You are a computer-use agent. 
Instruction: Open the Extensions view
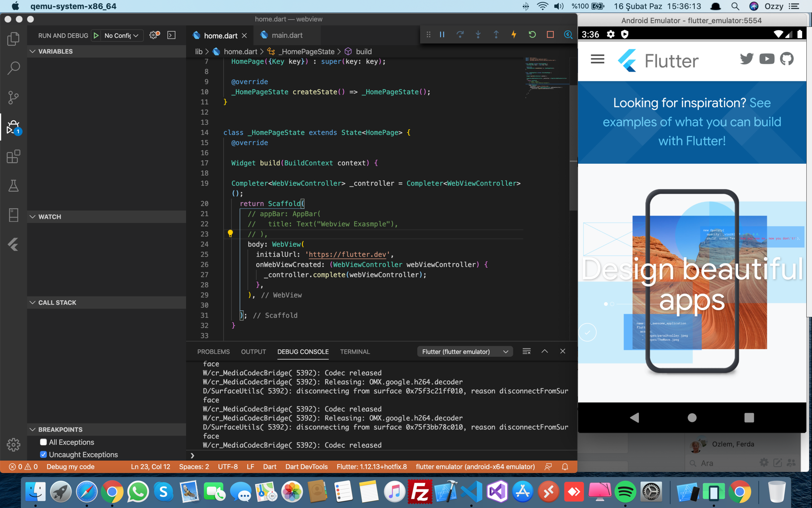tap(13, 157)
